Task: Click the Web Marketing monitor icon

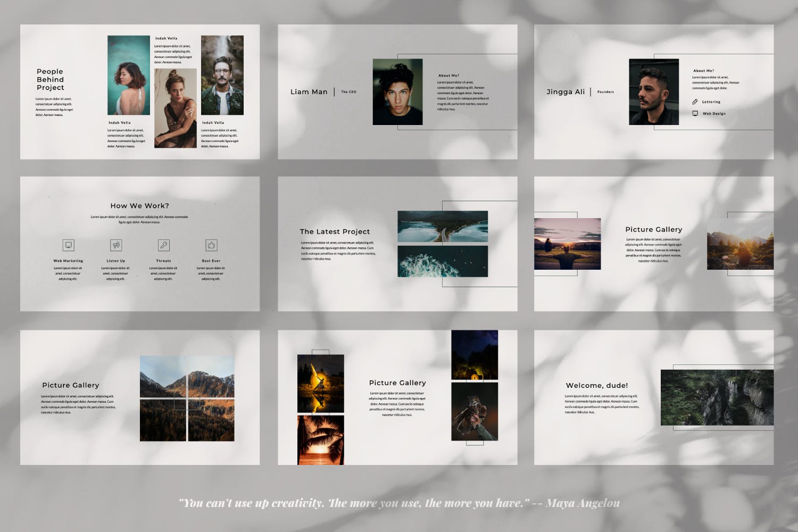Action: pos(68,245)
